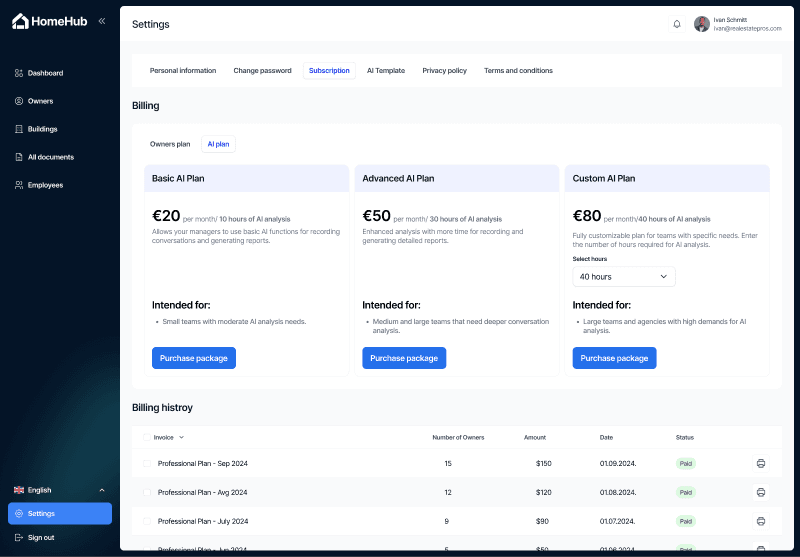
Task: Click the Buildings icon in sidebar
Action: point(19,129)
